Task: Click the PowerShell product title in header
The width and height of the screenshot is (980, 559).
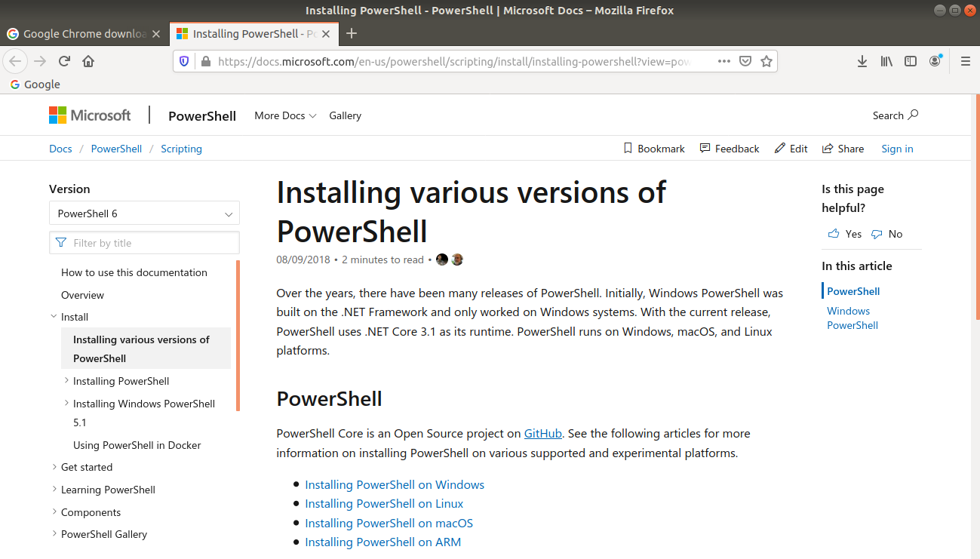Action: [202, 115]
